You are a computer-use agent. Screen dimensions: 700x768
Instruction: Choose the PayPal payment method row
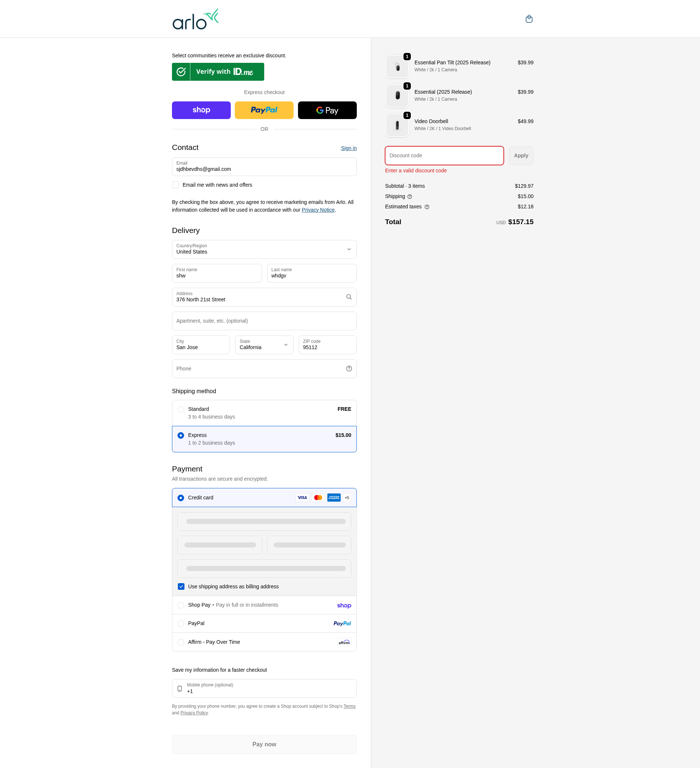tap(181, 623)
